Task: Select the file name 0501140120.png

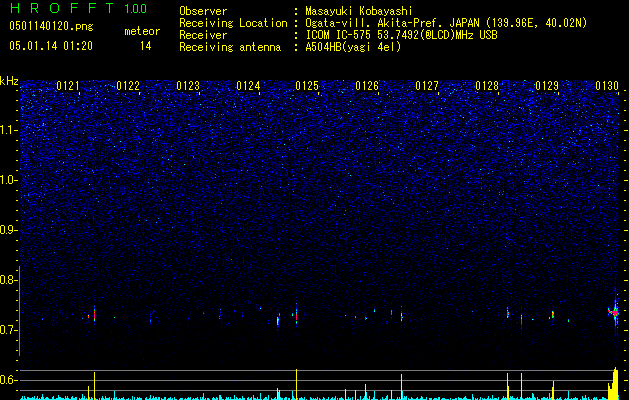Action: [x=51, y=26]
